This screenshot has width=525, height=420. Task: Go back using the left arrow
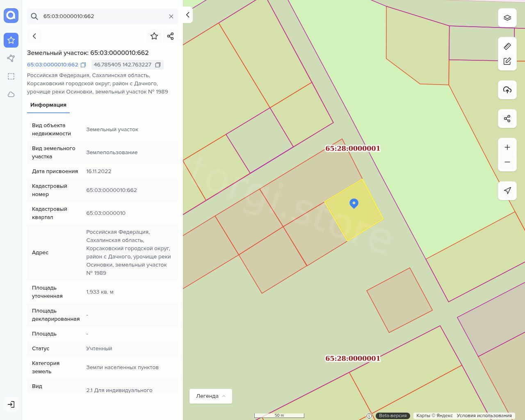[x=34, y=36]
